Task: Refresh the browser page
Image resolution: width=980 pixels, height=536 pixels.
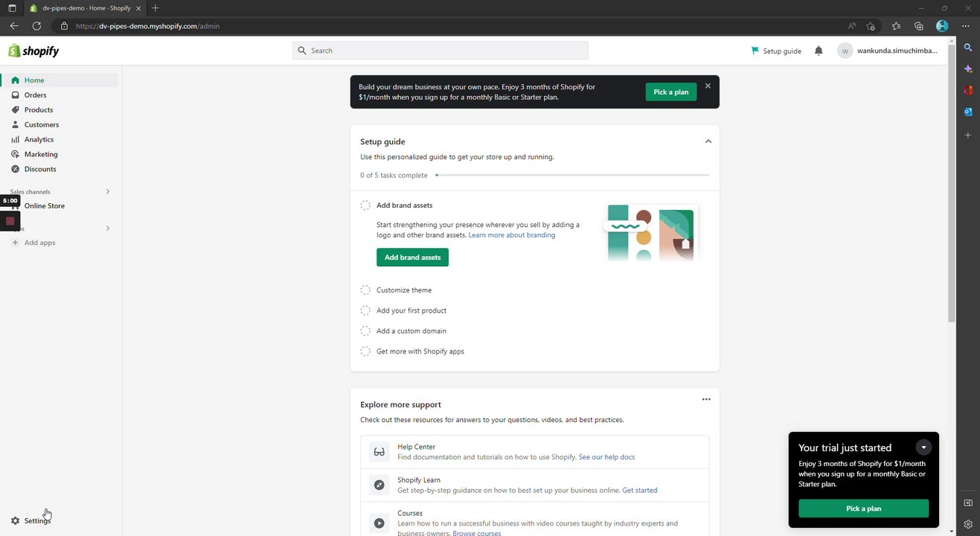Action: (x=36, y=26)
